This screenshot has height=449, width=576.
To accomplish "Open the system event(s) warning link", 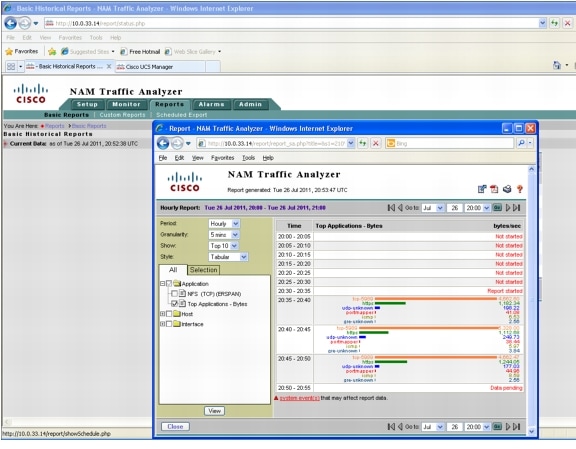I will 299,398.
